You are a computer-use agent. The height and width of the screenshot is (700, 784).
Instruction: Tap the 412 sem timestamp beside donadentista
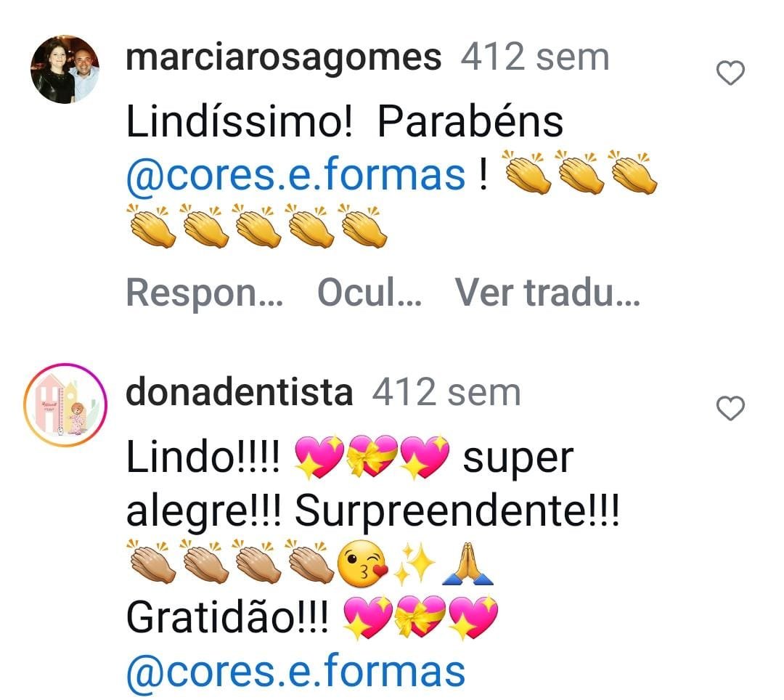click(x=446, y=393)
